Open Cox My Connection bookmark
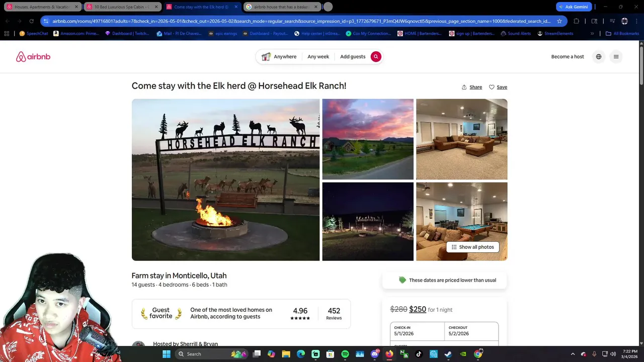Viewport: 644px width, 362px height. click(368, 34)
